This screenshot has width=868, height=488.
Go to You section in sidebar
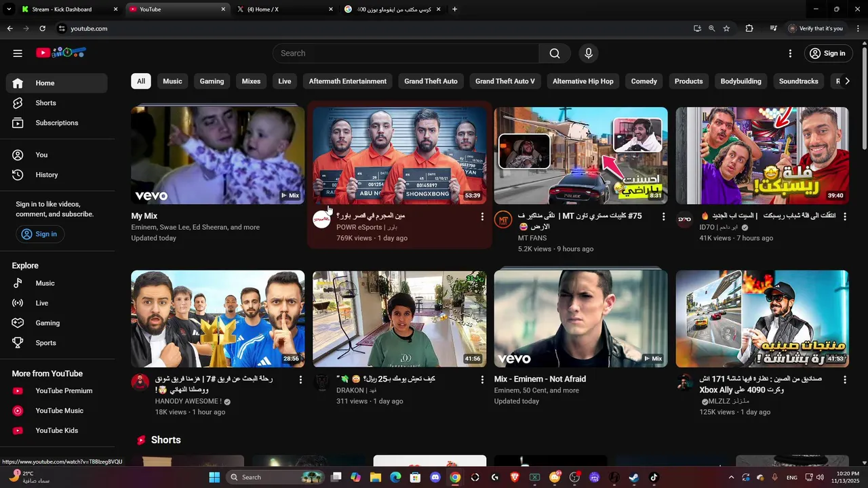coord(57,155)
